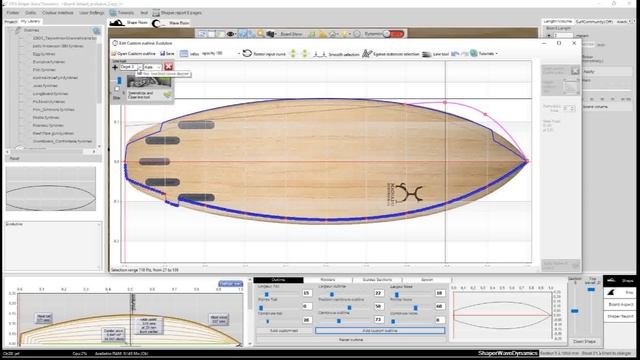Click the folder icon in main toolbar

pos(323,34)
